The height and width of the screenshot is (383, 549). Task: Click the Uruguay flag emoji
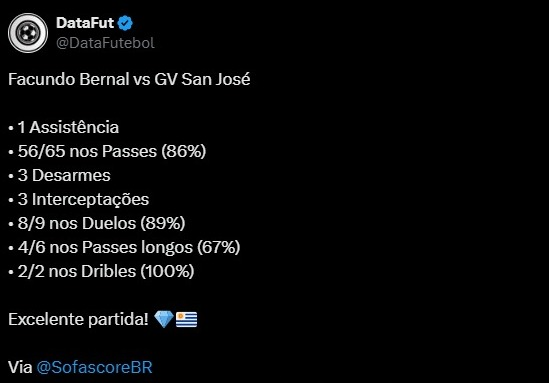pyautogui.click(x=186, y=319)
